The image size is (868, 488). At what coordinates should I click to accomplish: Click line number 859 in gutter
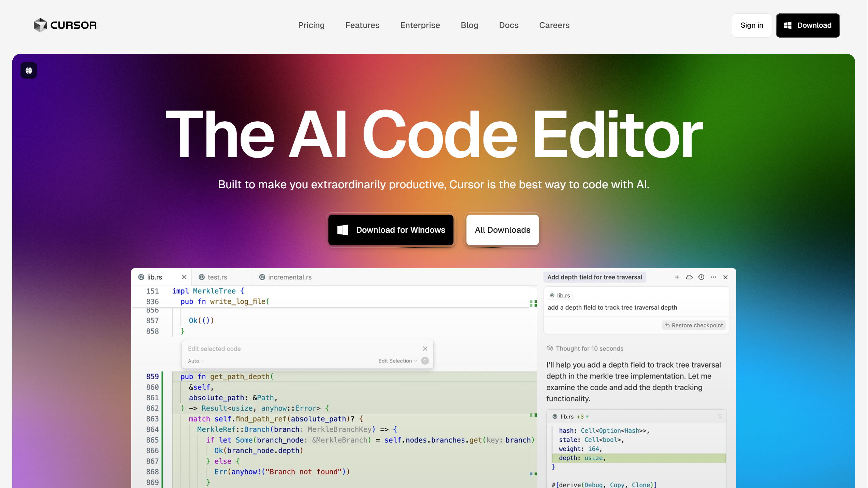point(152,377)
